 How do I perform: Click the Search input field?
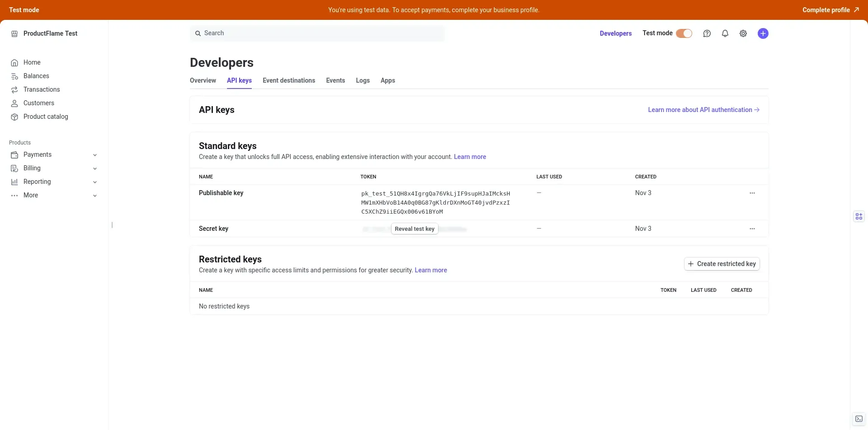[x=317, y=33]
